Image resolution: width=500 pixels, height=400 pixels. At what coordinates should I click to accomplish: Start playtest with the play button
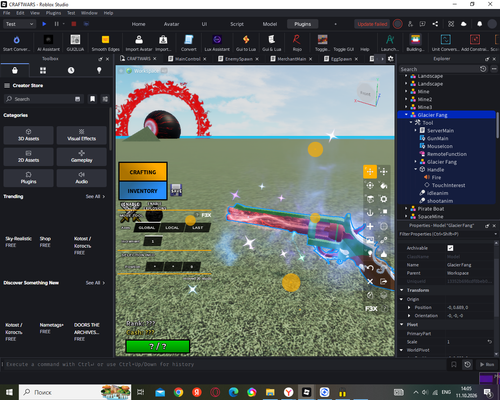[44, 24]
